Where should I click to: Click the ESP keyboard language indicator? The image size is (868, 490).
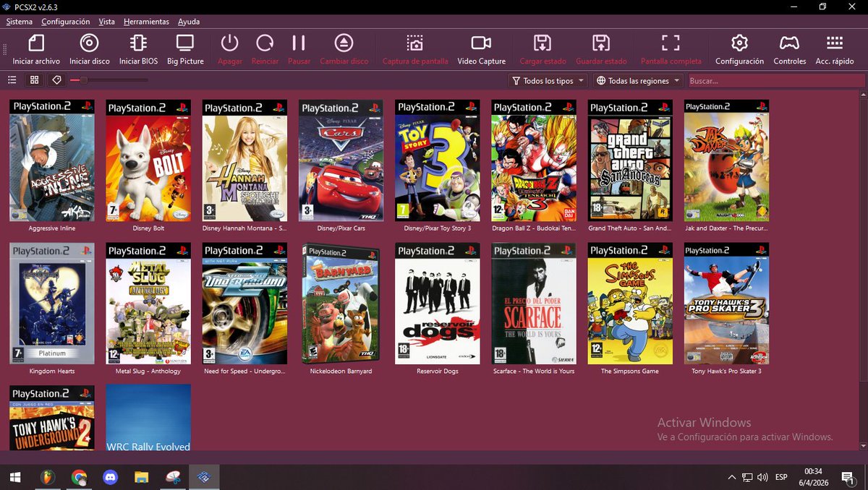tap(781, 478)
